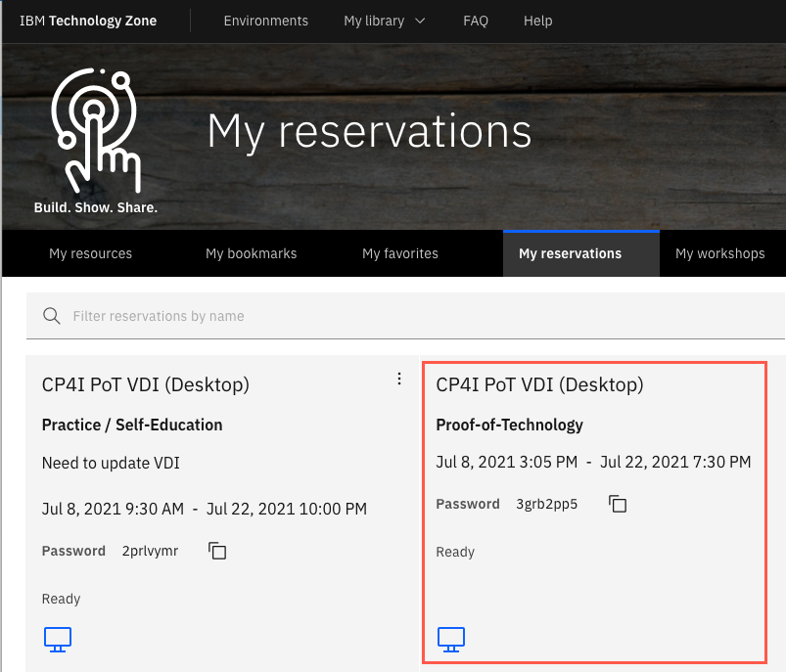The image size is (786, 672).
Task: Click the Build. Show. Share. logo
Action: click(96, 141)
